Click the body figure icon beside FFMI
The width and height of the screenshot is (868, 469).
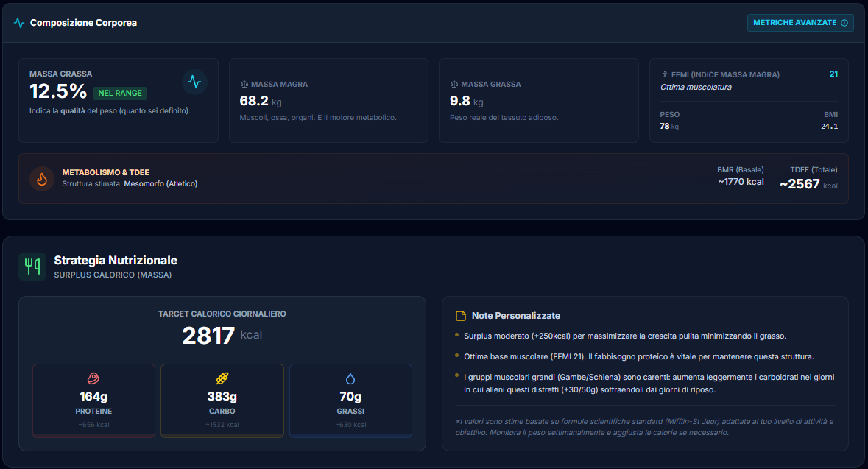click(x=664, y=74)
